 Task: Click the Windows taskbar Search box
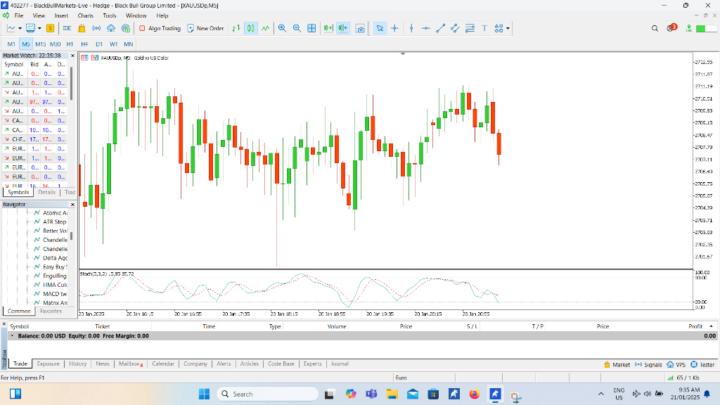[262, 394]
